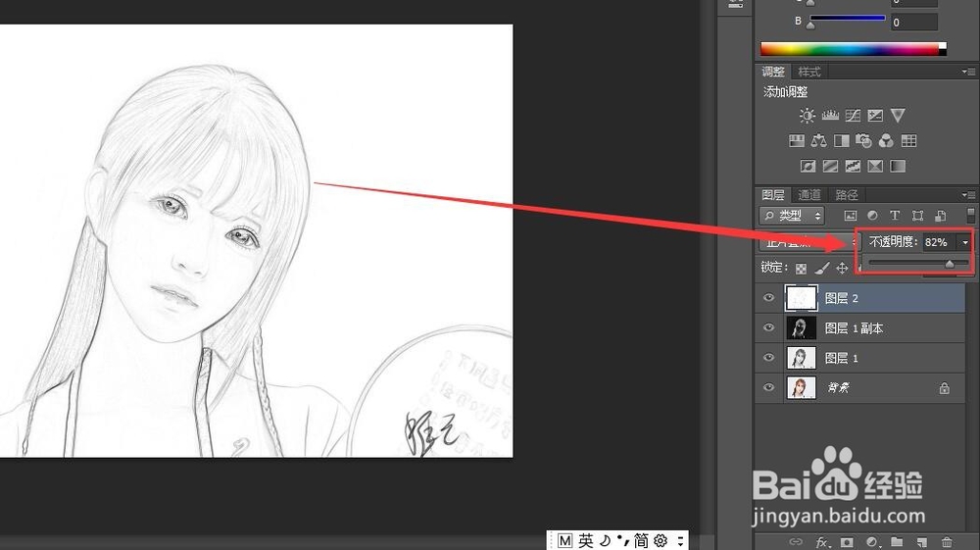The width and height of the screenshot is (980, 550).
Task: Pick a color from the spectrum ramp
Action: point(854,49)
